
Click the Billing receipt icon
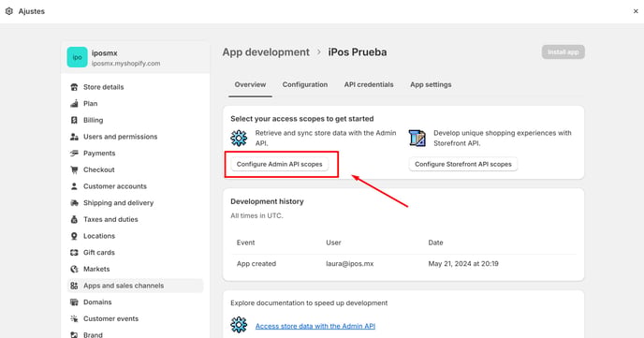74,120
